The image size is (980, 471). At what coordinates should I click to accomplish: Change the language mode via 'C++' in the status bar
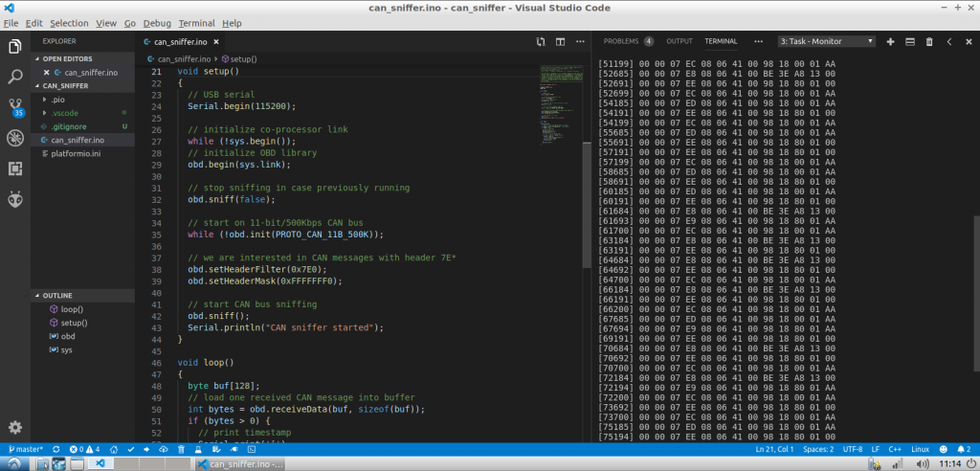895,449
